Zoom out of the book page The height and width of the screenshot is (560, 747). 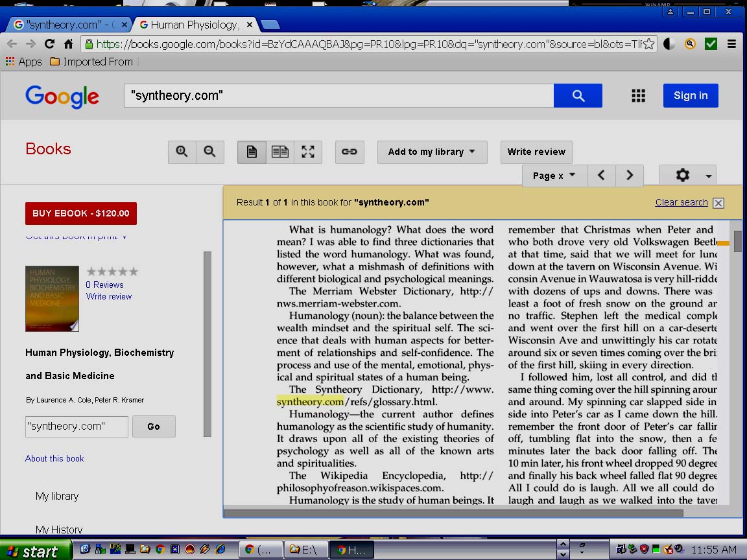209,152
